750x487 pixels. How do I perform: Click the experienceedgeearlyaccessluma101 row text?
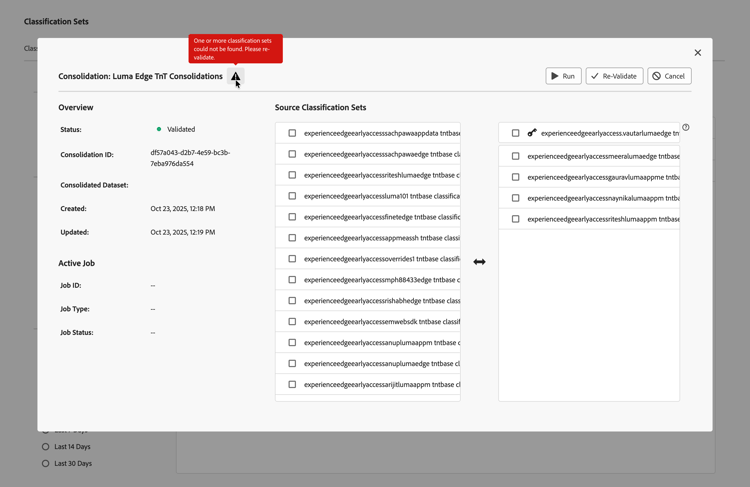coord(382,196)
